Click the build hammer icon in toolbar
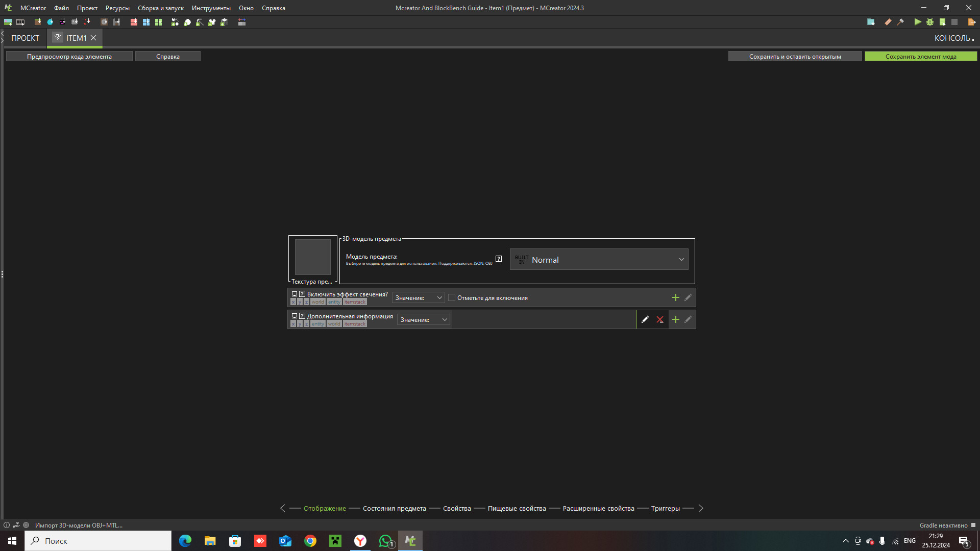Screen dimensions: 980x551 (x=900, y=22)
